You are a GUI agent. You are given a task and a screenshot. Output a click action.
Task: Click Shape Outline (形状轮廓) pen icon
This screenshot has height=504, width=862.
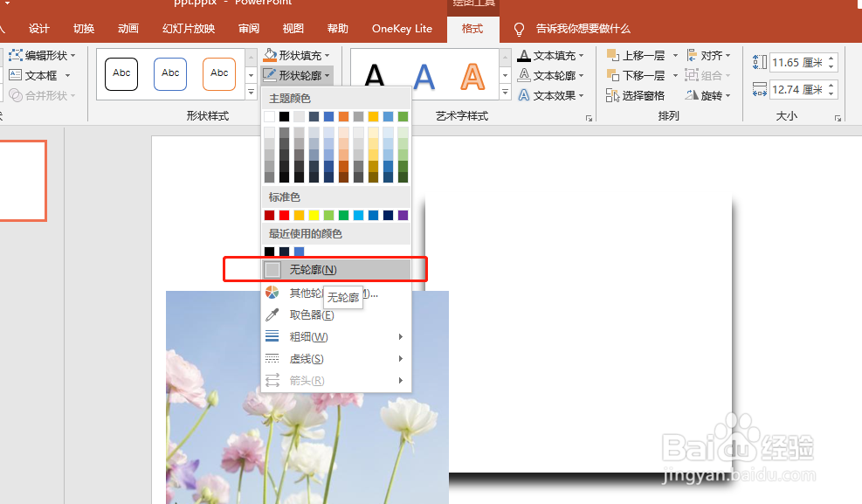point(270,75)
